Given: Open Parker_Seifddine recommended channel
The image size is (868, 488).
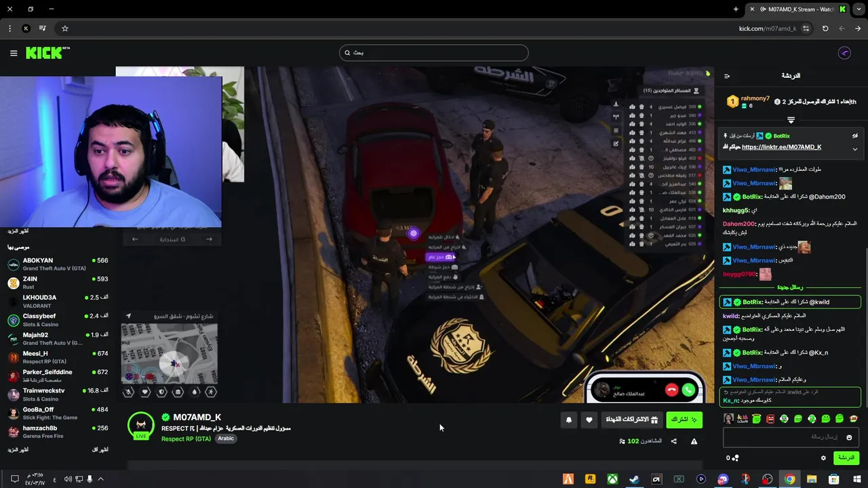Looking at the screenshot, I should 58,376.
